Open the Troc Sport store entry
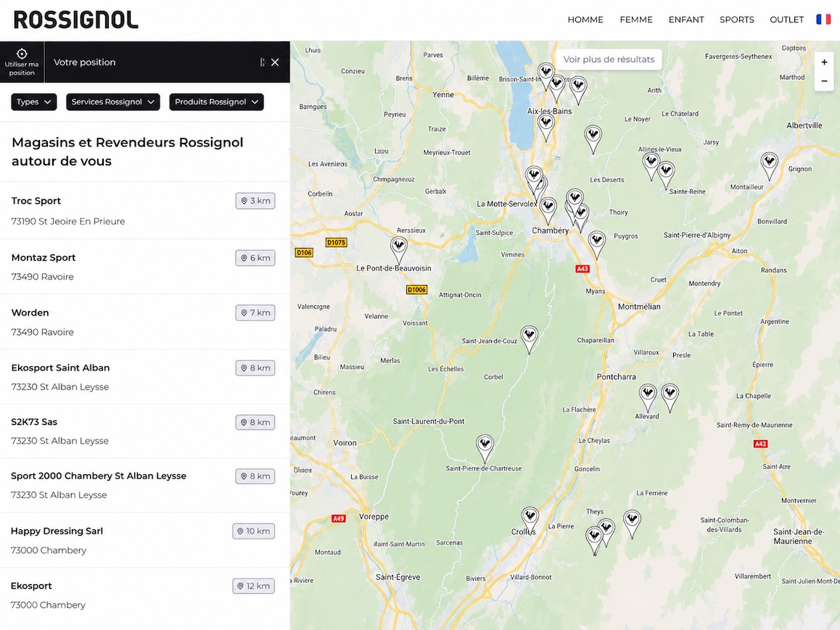 [x=144, y=210]
